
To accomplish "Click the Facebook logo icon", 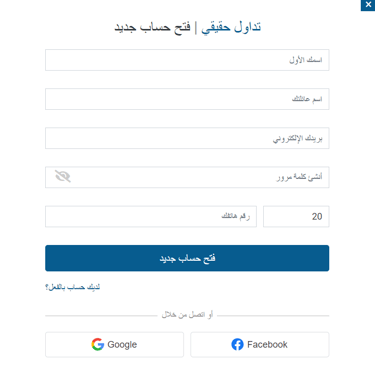I will tap(237, 344).
